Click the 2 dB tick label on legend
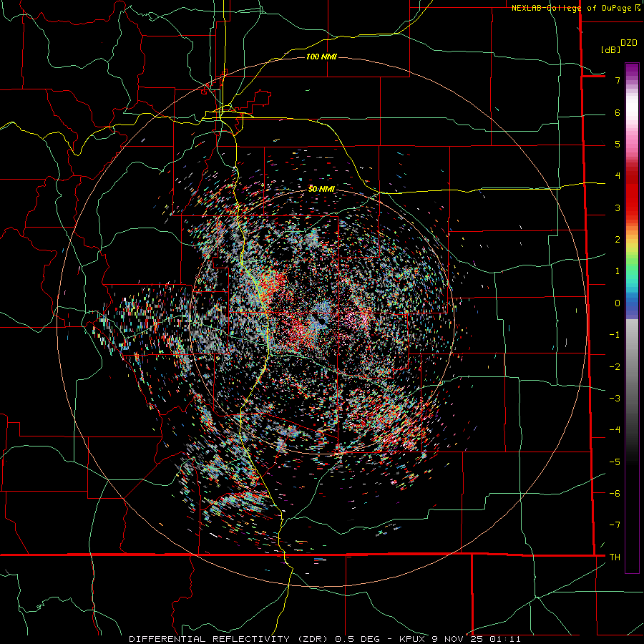 tap(618, 240)
